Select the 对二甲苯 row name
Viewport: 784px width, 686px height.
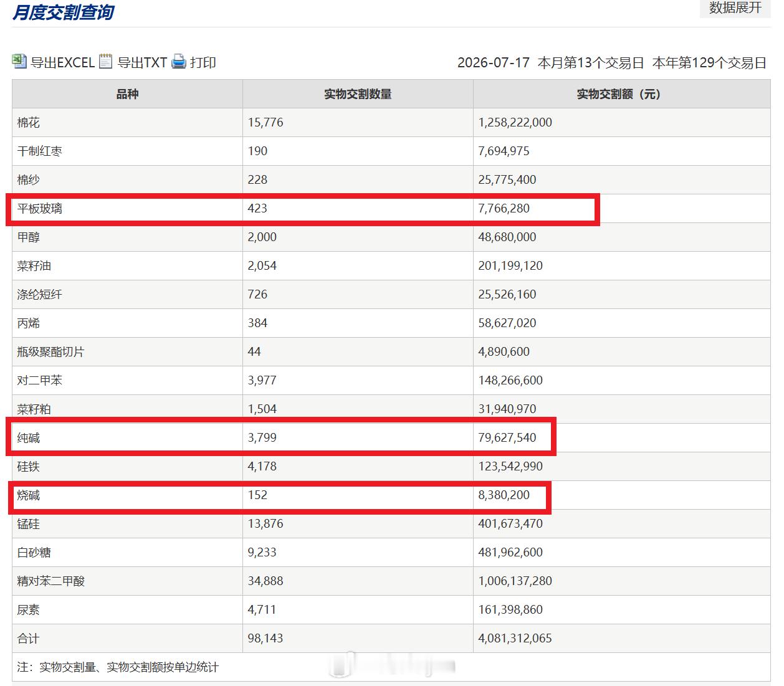pos(40,381)
